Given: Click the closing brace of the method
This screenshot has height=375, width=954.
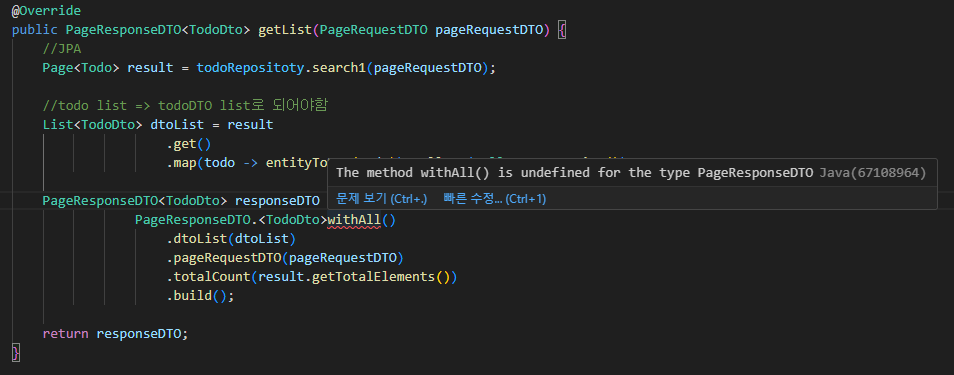Looking at the screenshot, I should coord(15,352).
